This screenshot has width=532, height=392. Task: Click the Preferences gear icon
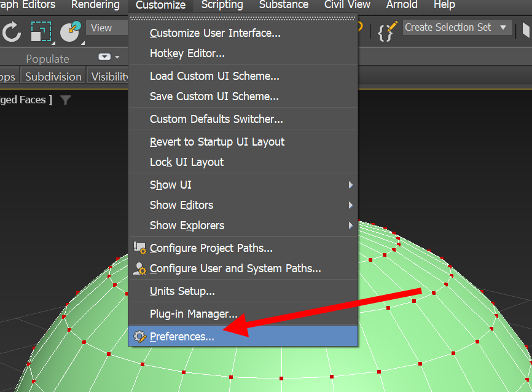pos(140,336)
